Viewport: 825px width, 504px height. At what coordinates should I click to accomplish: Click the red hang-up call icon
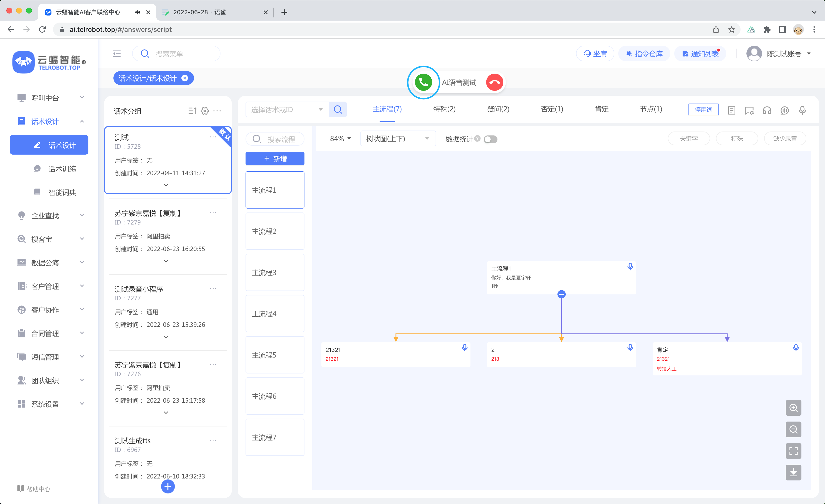495,82
